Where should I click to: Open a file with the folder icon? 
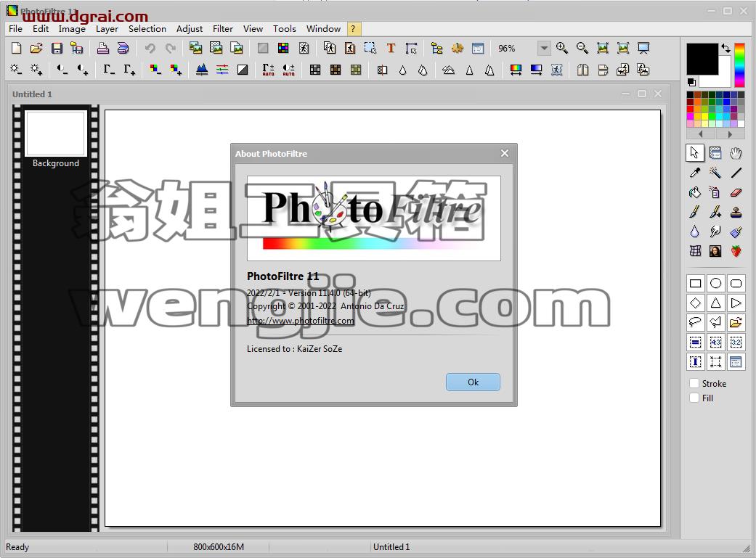tap(36, 48)
